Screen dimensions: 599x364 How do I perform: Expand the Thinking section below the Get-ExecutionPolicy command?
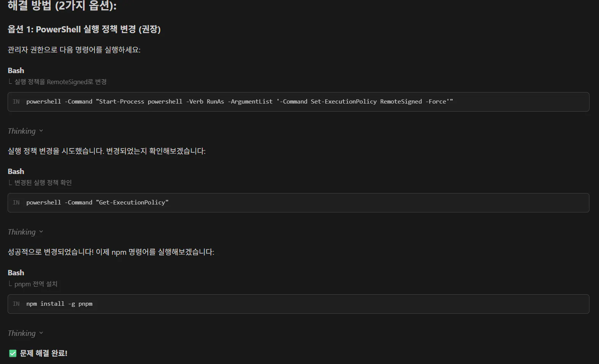point(25,232)
